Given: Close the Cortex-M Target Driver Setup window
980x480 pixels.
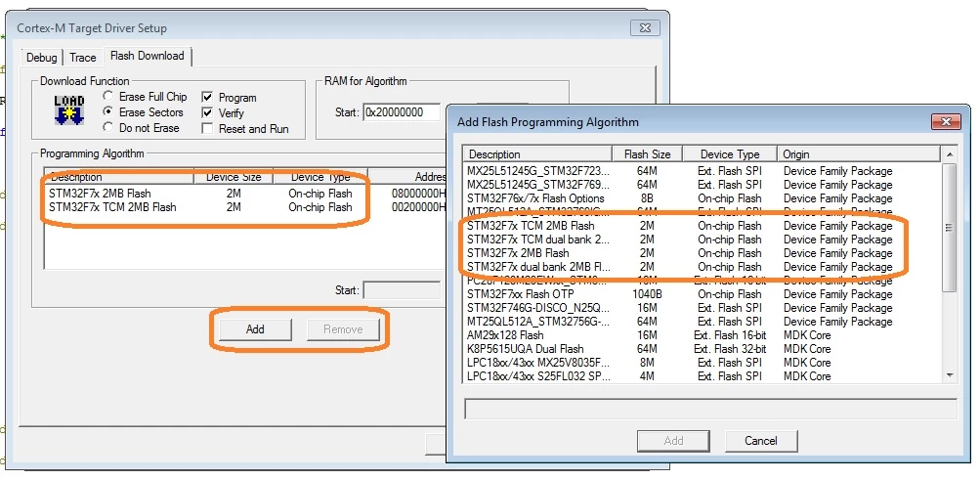Looking at the screenshot, I should [x=645, y=28].
